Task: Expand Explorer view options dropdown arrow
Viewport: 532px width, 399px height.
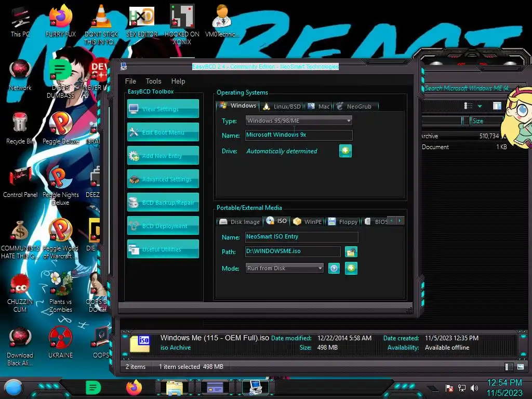Action: pos(480,106)
